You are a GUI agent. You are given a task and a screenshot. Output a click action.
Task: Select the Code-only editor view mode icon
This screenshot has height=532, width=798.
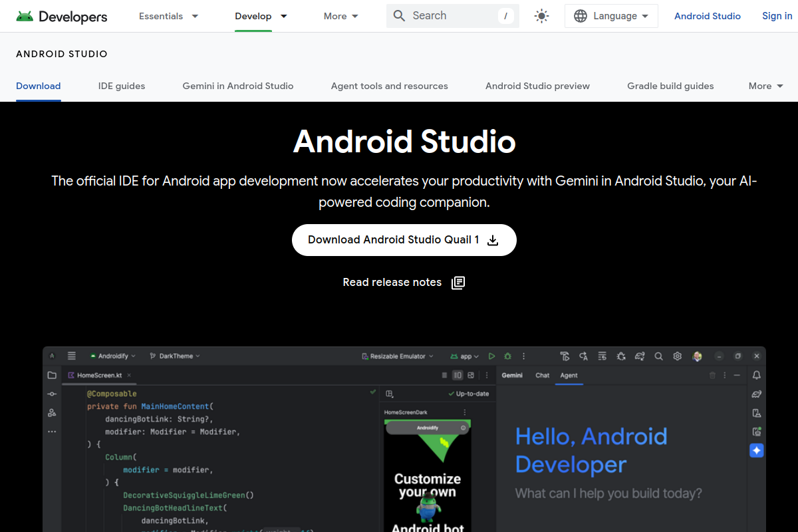click(x=444, y=375)
